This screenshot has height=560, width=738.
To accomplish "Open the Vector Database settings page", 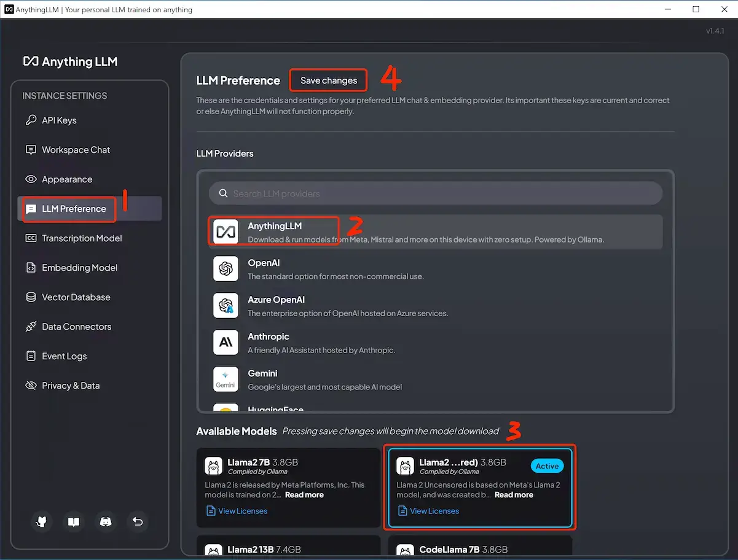I will (x=76, y=297).
